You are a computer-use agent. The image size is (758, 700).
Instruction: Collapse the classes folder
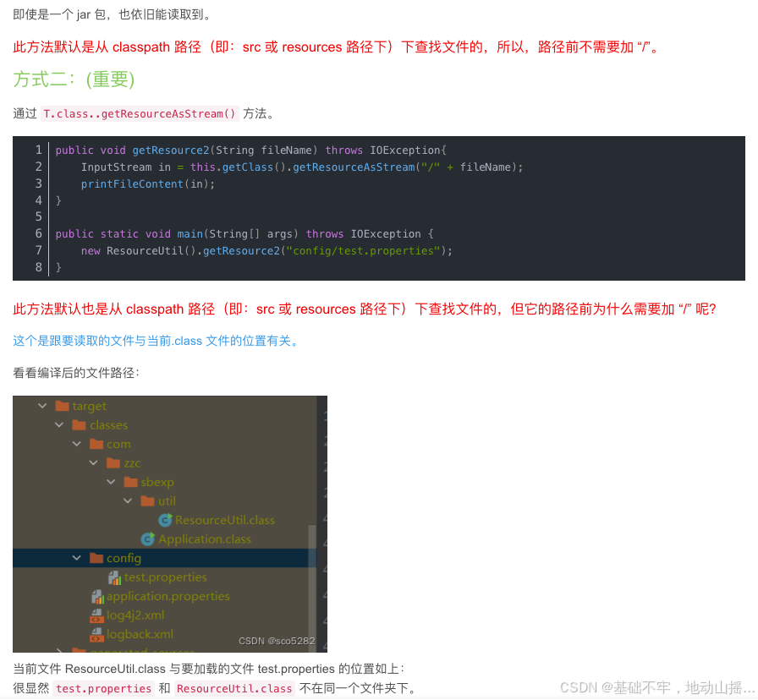(59, 424)
